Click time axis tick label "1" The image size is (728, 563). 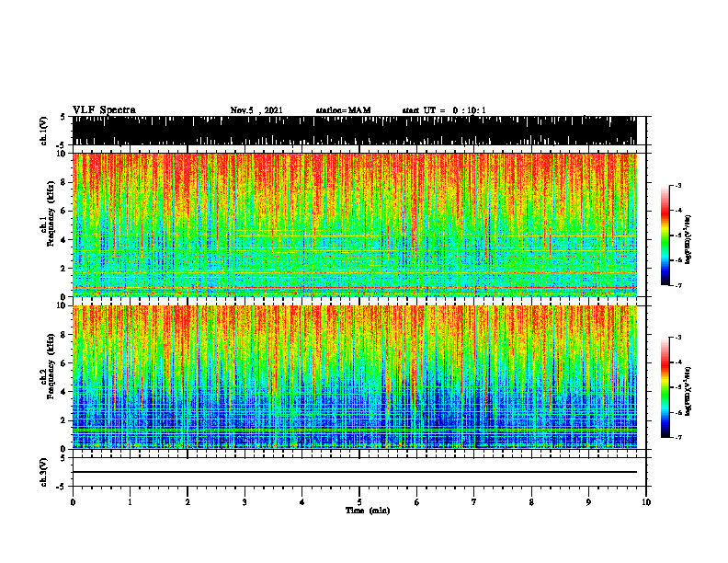pyautogui.click(x=130, y=502)
